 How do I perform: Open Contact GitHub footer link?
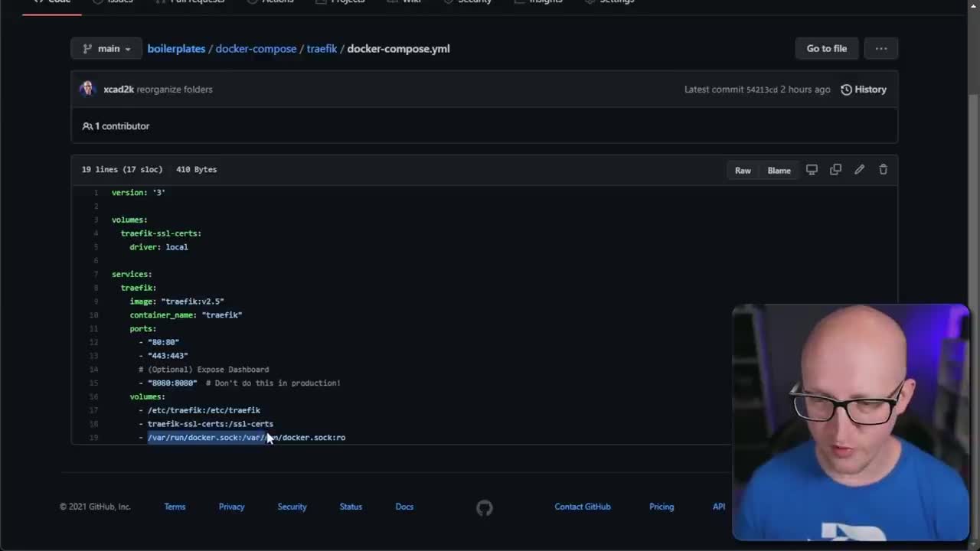pyautogui.click(x=583, y=507)
